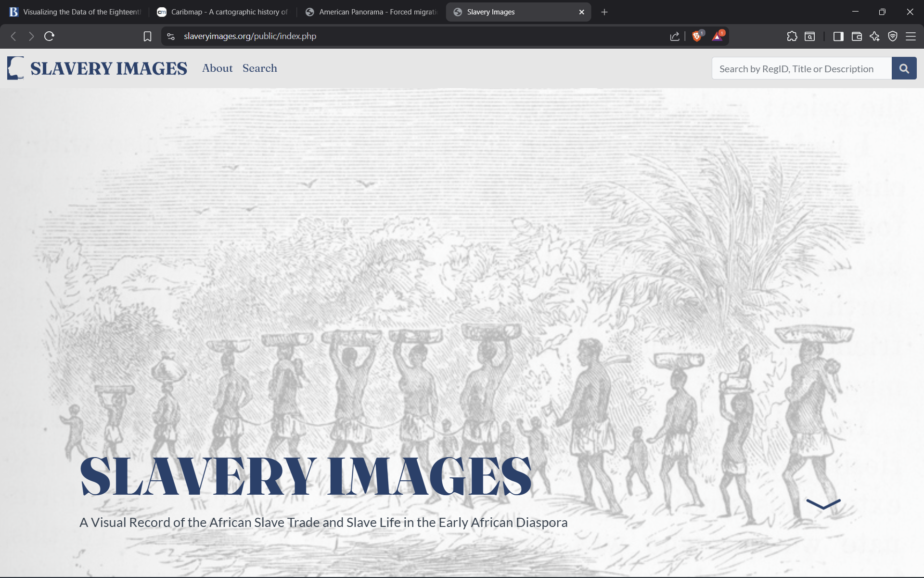Switch to the American Panorama tab
The height and width of the screenshot is (578, 924).
[371, 12]
